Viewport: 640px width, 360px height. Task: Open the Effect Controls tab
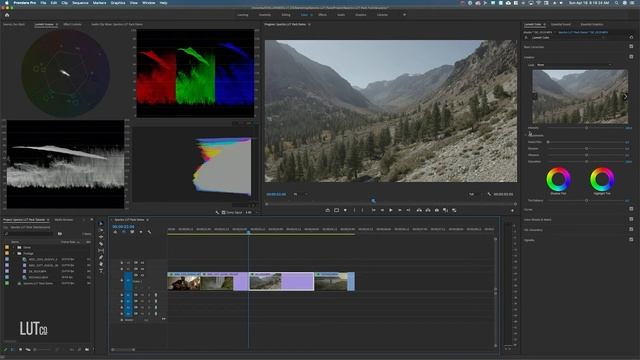(72, 24)
